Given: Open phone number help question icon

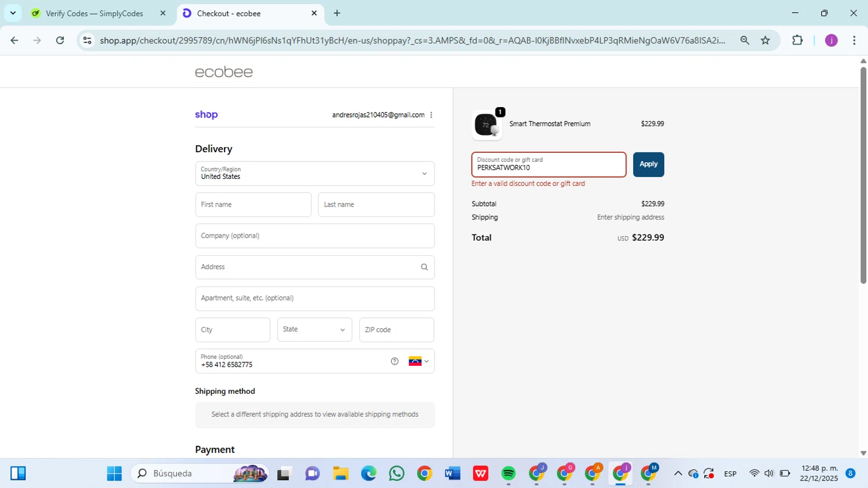Looking at the screenshot, I should click(x=395, y=361).
